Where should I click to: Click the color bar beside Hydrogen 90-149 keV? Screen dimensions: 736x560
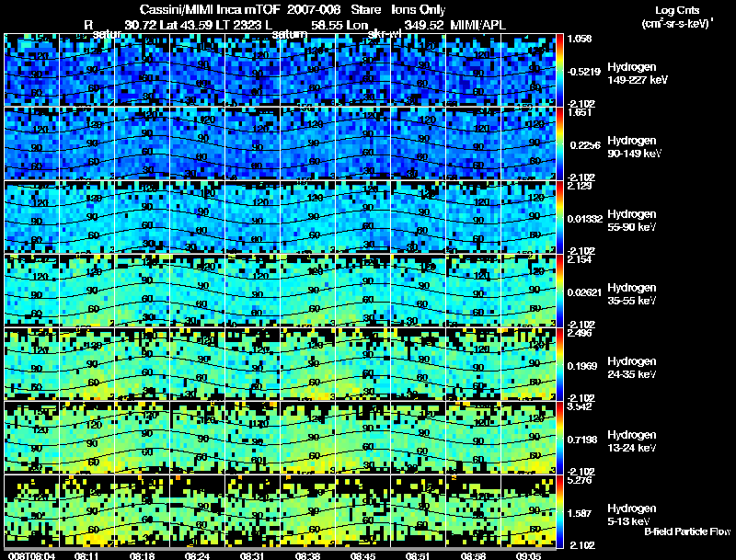[559, 143]
